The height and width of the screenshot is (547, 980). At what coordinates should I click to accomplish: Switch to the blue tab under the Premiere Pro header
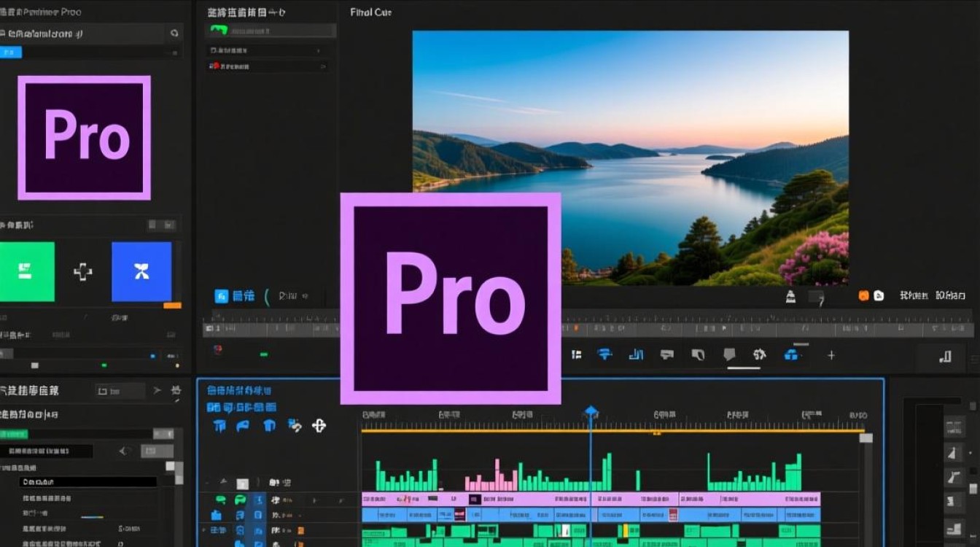tap(11, 53)
